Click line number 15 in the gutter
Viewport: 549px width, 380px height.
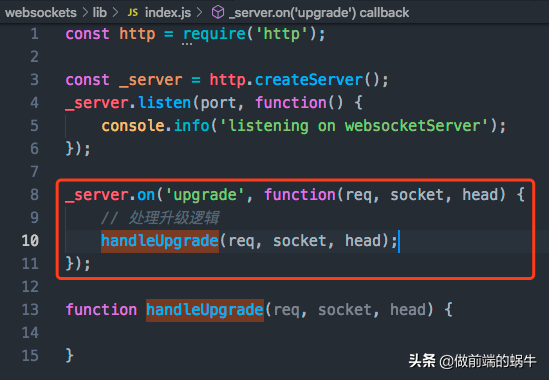[x=30, y=355]
